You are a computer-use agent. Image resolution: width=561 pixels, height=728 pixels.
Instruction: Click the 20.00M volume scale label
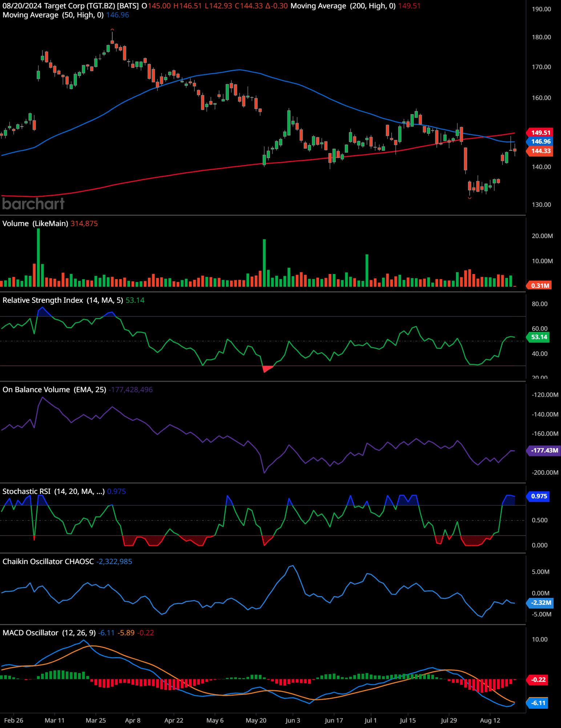click(x=542, y=236)
